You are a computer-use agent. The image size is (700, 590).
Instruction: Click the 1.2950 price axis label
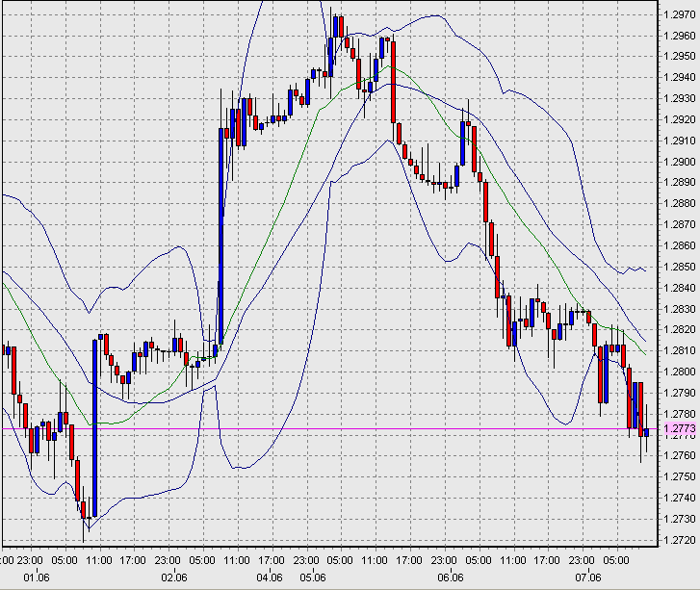tap(680, 56)
